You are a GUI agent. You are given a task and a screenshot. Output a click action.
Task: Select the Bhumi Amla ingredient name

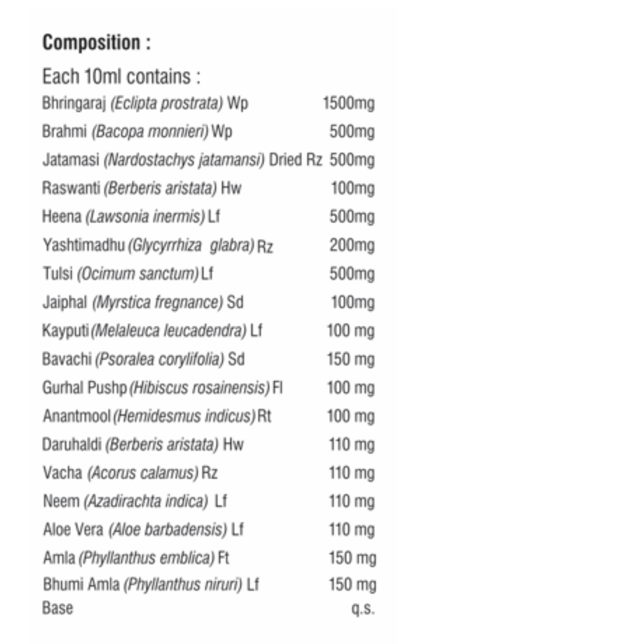point(81,584)
